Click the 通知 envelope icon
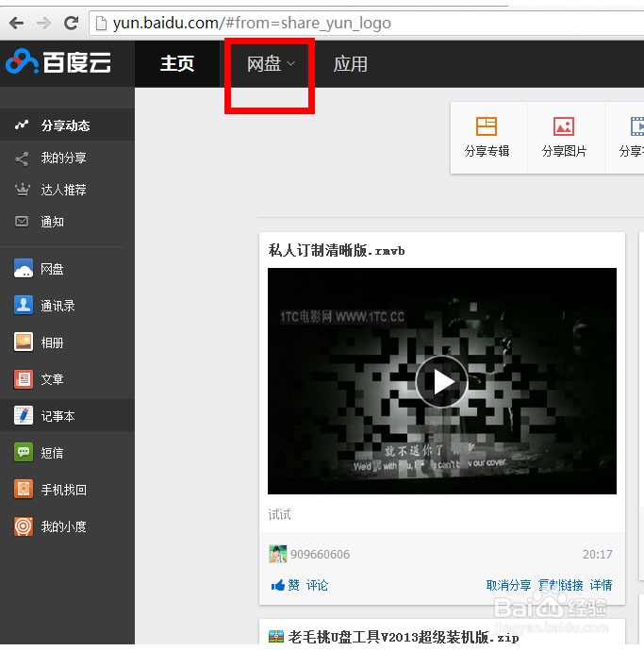 click(22, 222)
